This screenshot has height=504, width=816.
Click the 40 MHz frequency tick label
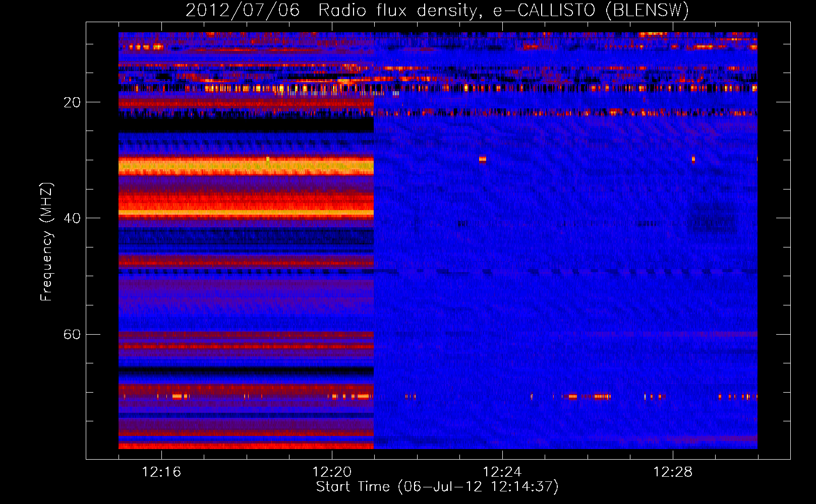72,218
